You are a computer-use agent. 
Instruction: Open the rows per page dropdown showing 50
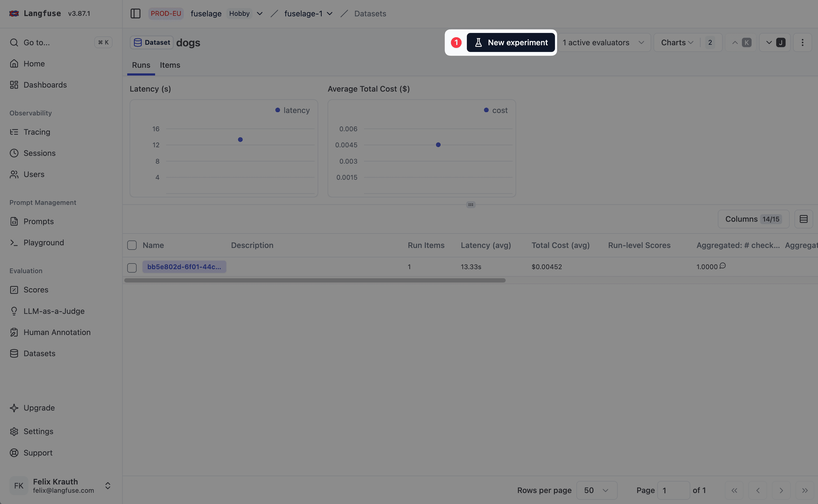pos(596,490)
